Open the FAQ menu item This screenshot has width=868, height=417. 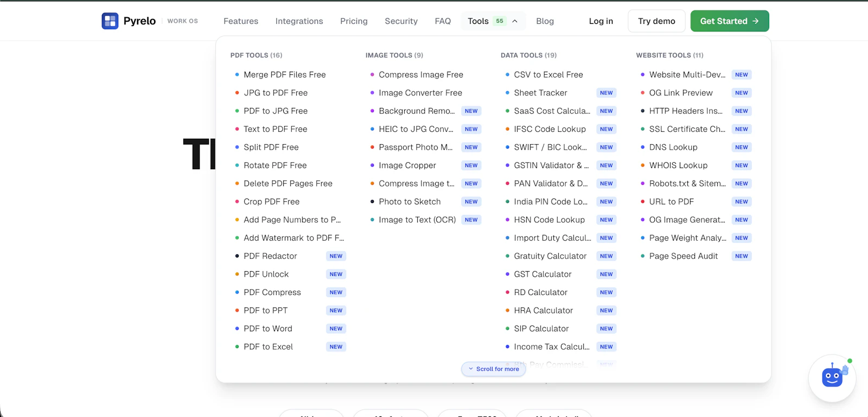click(443, 21)
